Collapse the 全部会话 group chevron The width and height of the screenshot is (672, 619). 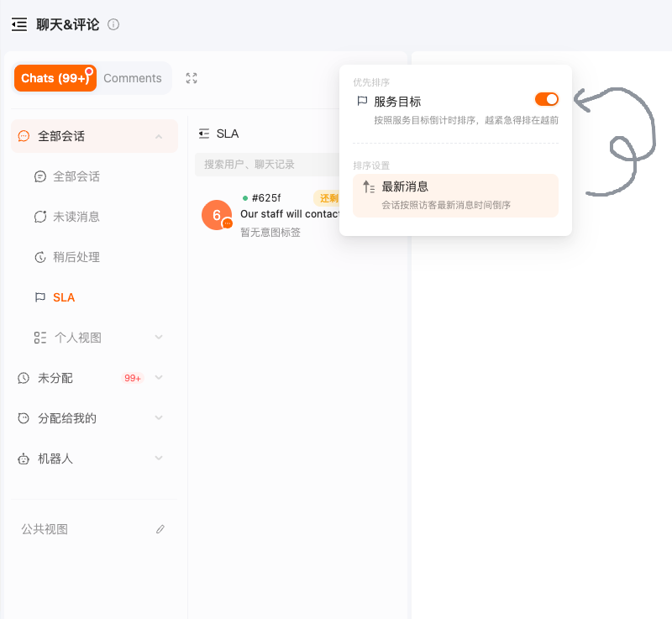click(x=159, y=136)
